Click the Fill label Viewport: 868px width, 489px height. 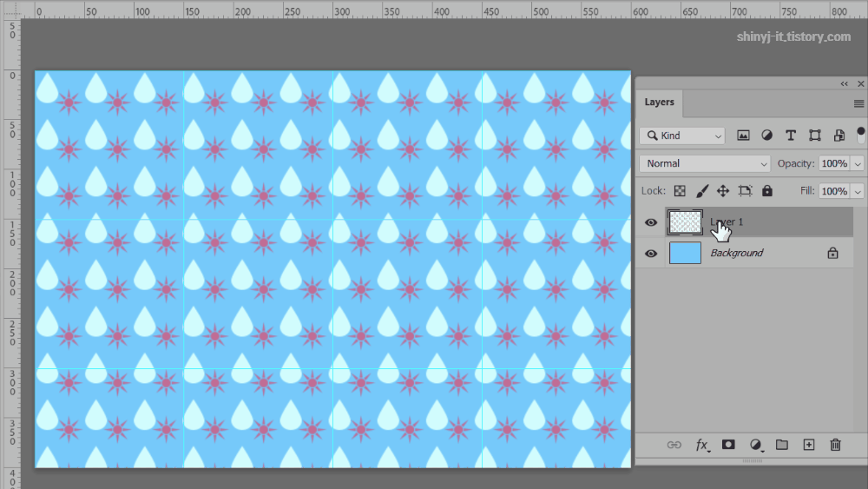point(807,190)
